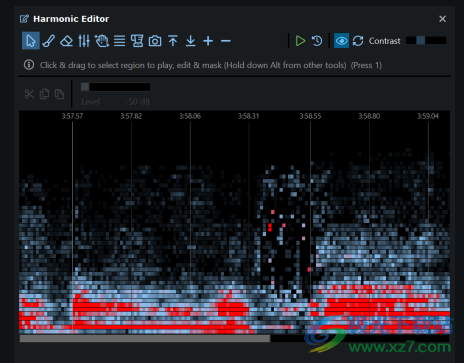Click the paste icon
Screen dimensions: 464x363
click(59, 94)
